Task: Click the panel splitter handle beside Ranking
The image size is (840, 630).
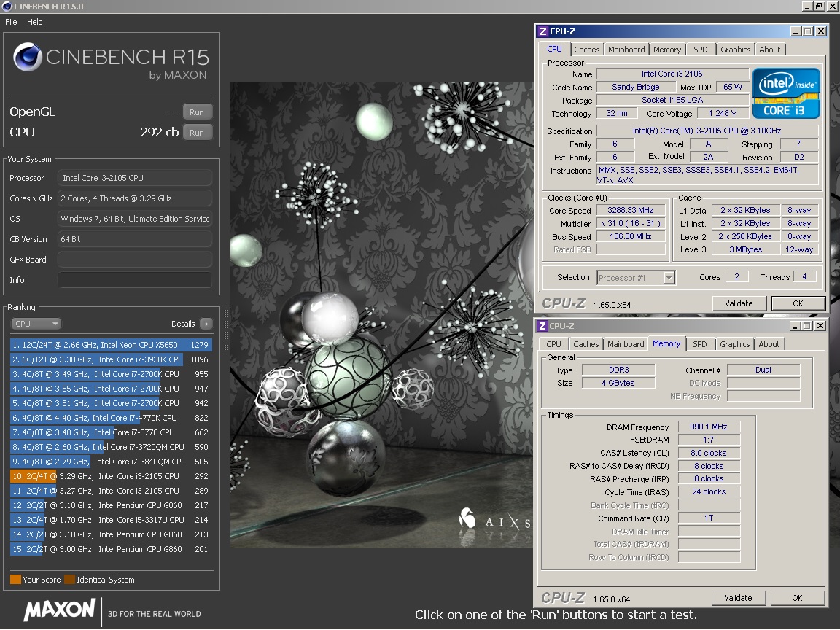Action: click(x=225, y=330)
